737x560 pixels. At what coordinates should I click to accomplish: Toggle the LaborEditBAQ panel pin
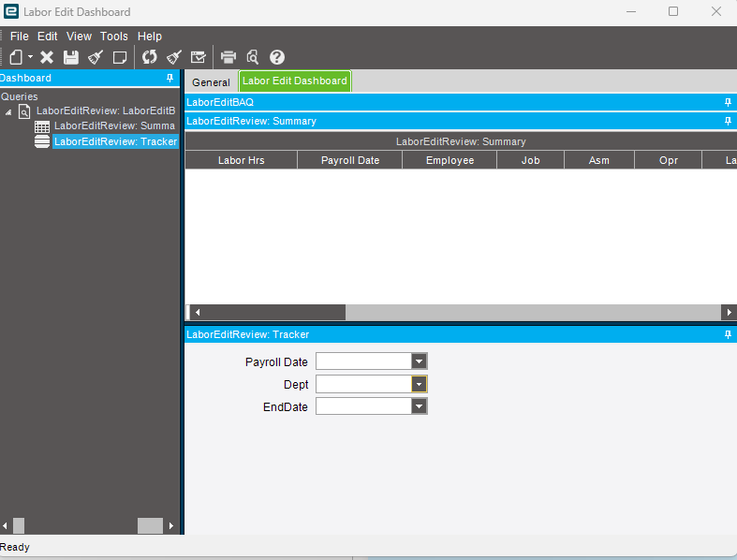coord(728,102)
